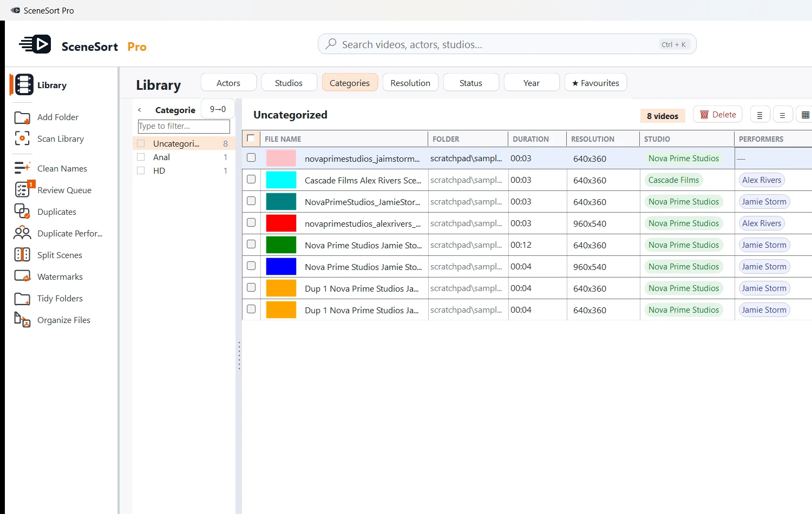812x514 pixels.
Task: Click Alex Rivers tag in Cascade Films row
Action: 762,180
